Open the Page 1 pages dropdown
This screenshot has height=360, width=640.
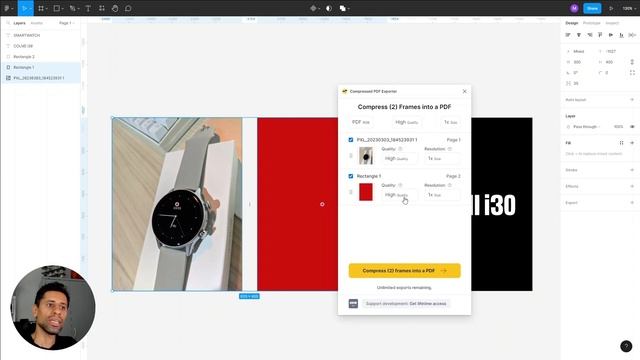pyautogui.click(x=67, y=23)
